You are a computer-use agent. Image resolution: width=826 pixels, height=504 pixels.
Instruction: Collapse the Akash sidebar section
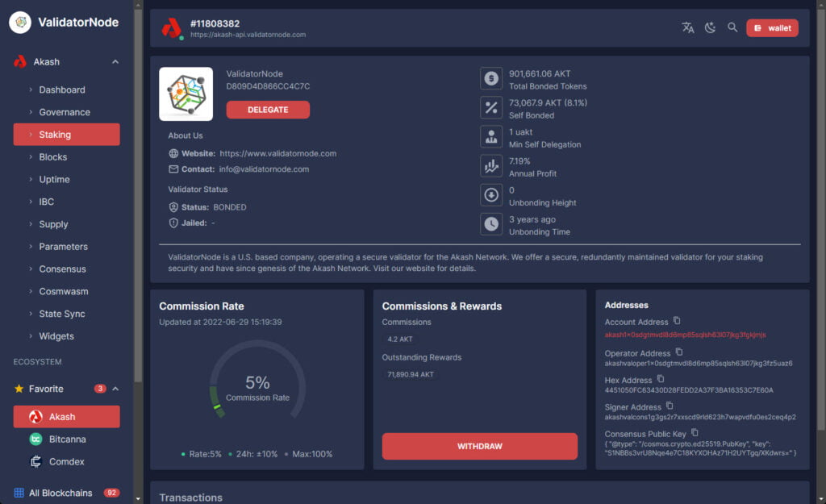pyautogui.click(x=115, y=61)
